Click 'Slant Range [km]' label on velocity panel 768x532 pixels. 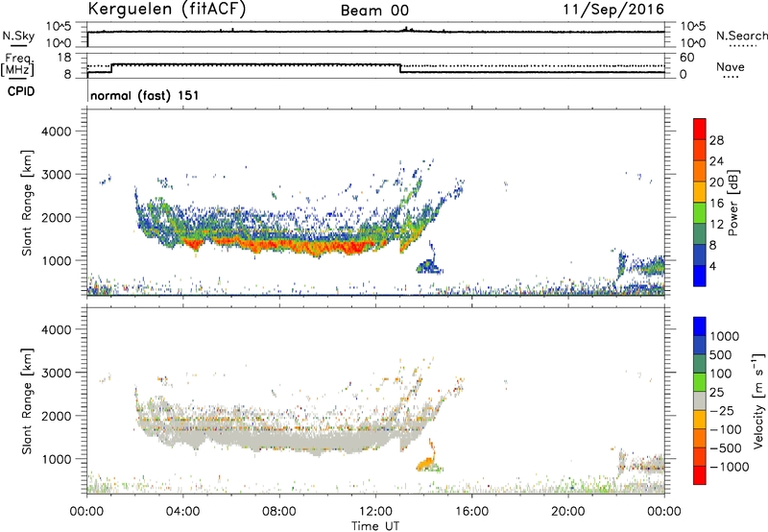point(27,401)
